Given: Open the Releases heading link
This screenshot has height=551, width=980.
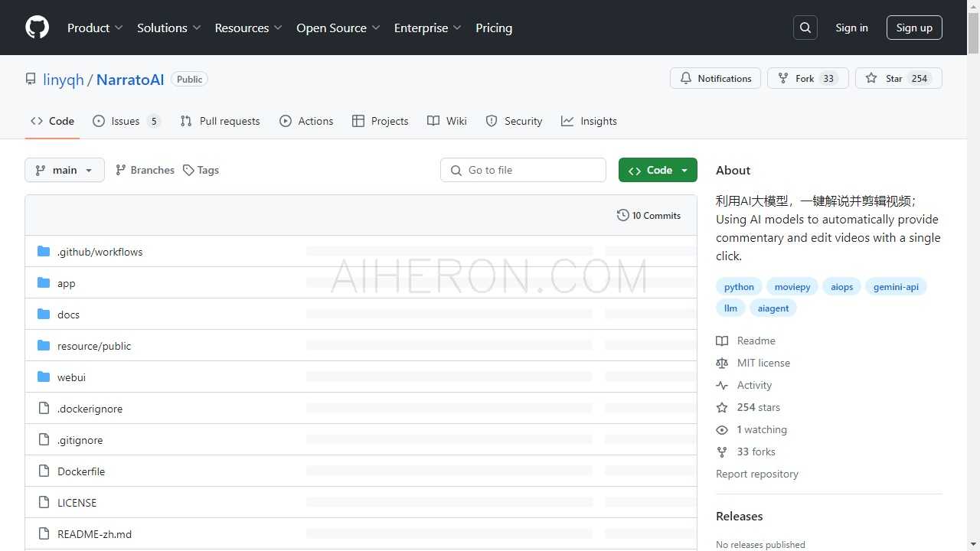Looking at the screenshot, I should click(739, 516).
